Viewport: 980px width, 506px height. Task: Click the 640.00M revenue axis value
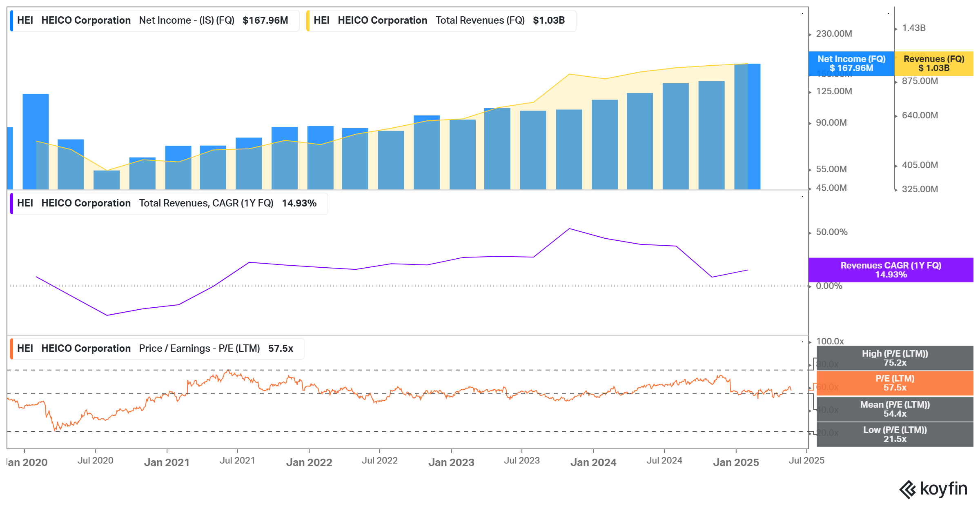[x=920, y=115]
